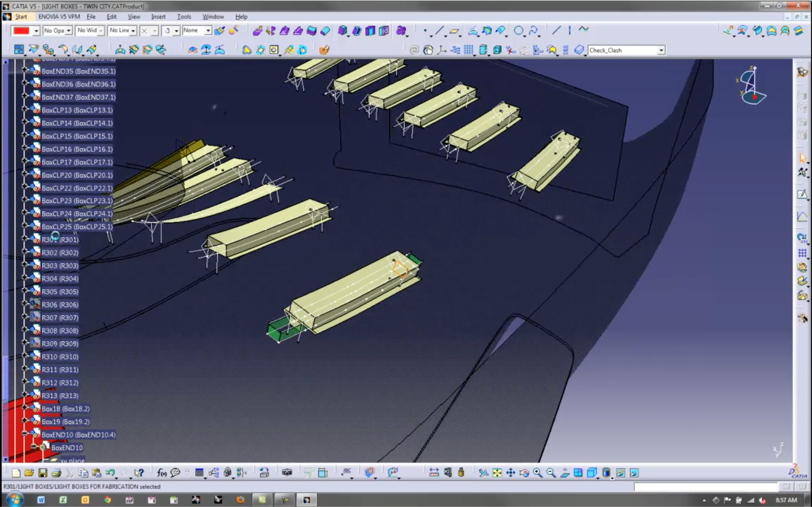Click the compass in the viewport
The image size is (812, 507).
(x=751, y=86)
